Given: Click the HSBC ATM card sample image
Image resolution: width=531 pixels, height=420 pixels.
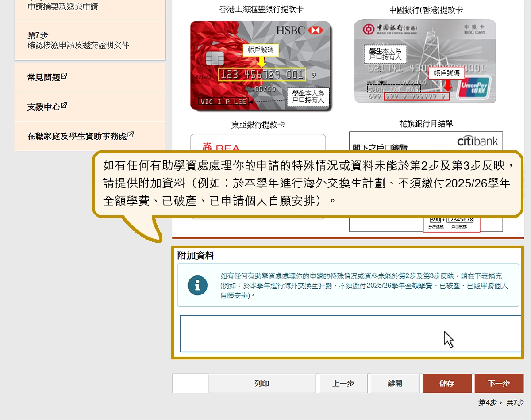Looking at the screenshot, I should (261, 65).
